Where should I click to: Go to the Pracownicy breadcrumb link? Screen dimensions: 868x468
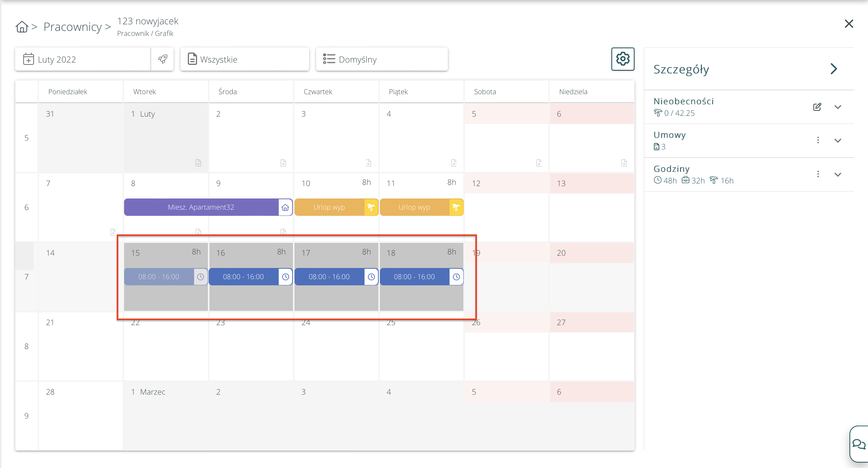point(72,27)
